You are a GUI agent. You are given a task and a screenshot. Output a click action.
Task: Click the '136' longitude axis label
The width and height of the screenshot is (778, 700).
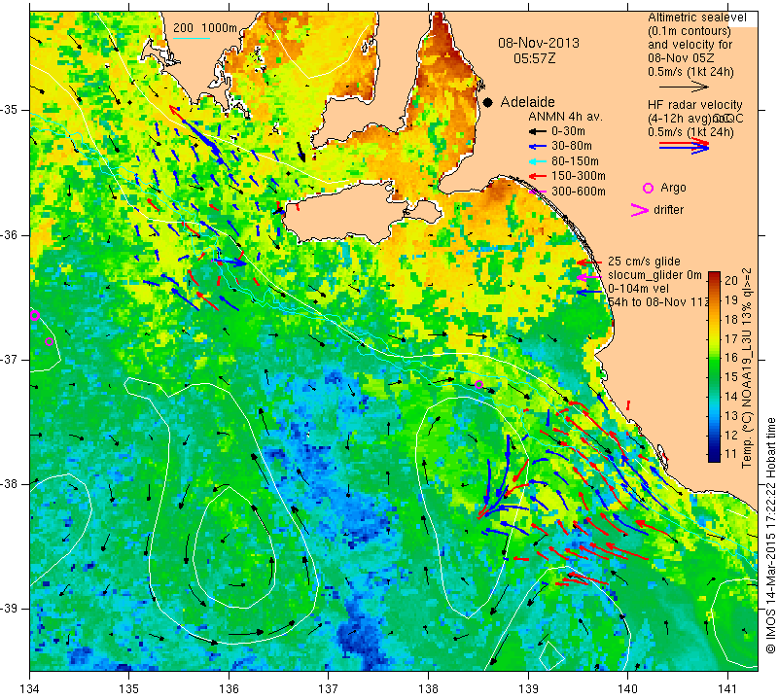(x=230, y=689)
